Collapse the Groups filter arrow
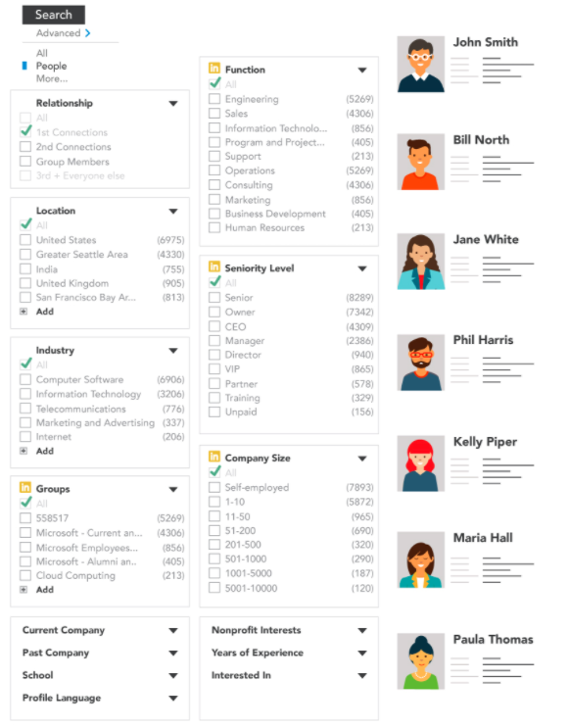The width and height of the screenshot is (569, 728). [x=173, y=489]
